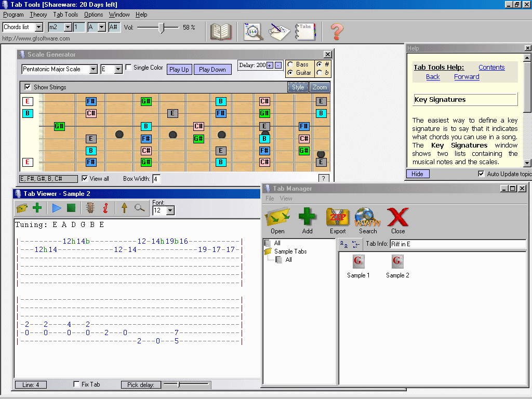532x399 pixels.
Task: Select the Export ZIP icon in Tab Manager
Action: (x=337, y=217)
